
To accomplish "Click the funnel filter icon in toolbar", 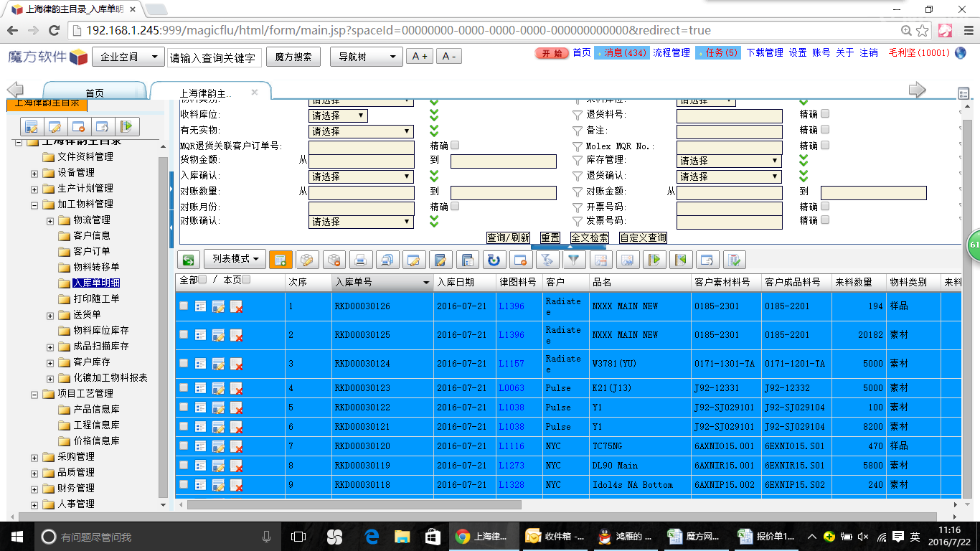I will pyautogui.click(x=573, y=260).
